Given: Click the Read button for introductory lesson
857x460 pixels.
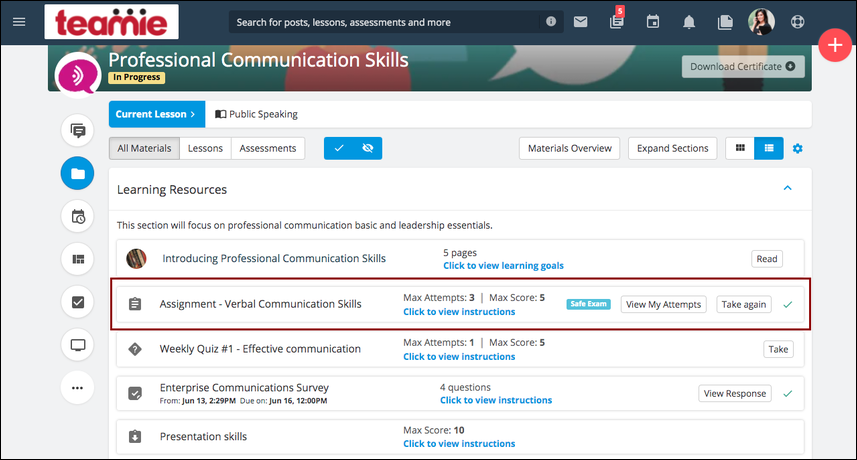Looking at the screenshot, I should tap(766, 259).
